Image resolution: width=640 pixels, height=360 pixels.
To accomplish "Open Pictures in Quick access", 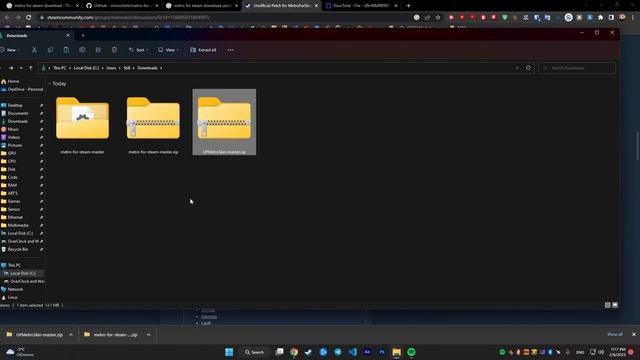I will (15, 145).
